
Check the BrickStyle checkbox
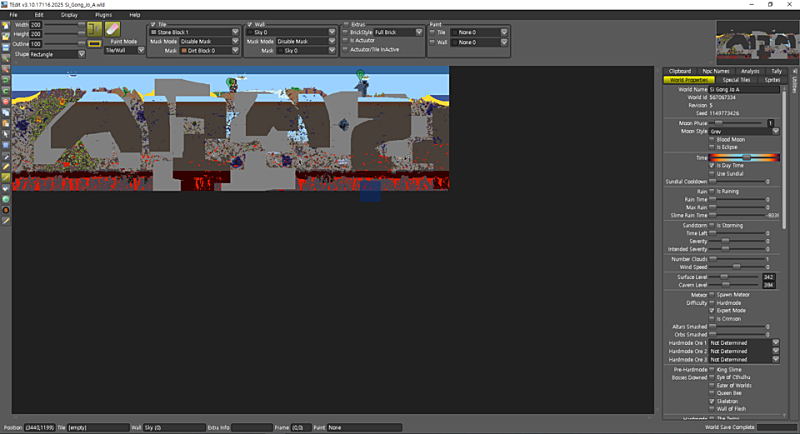pos(345,32)
